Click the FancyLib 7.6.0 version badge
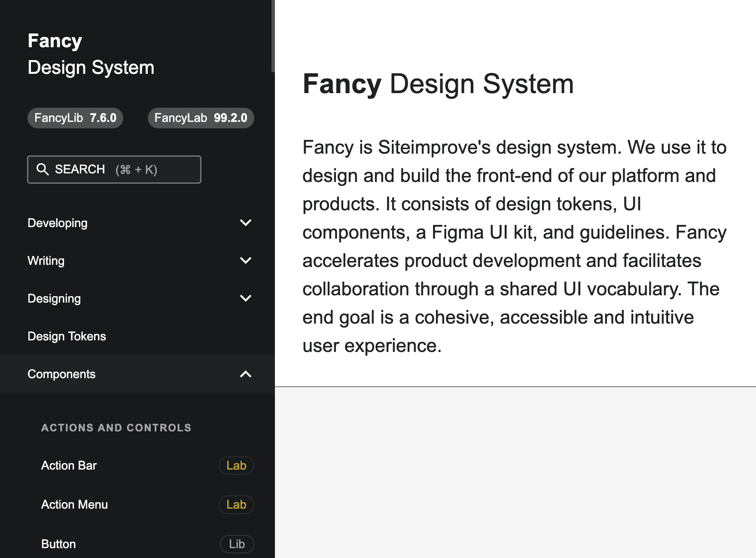 (x=75, y=118)
